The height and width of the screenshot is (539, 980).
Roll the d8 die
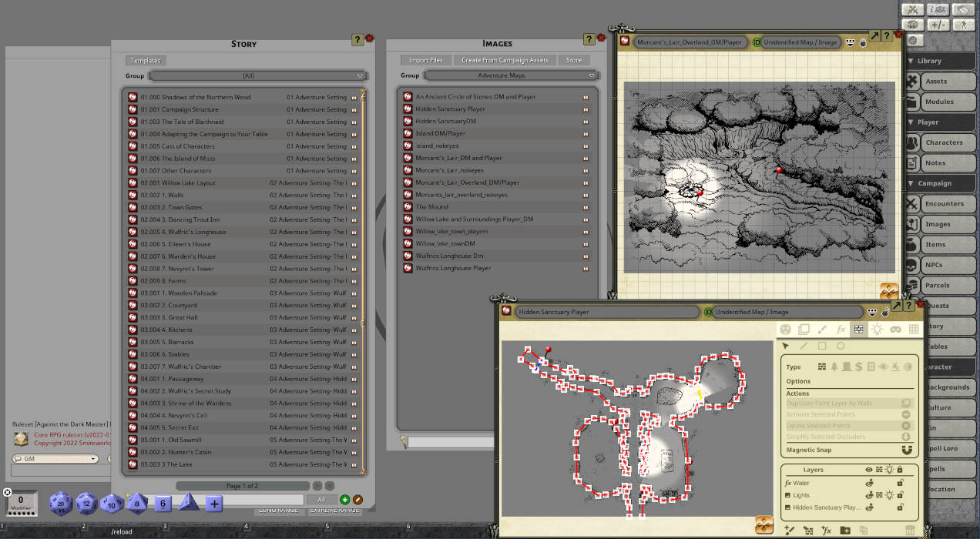pos(137,504)
